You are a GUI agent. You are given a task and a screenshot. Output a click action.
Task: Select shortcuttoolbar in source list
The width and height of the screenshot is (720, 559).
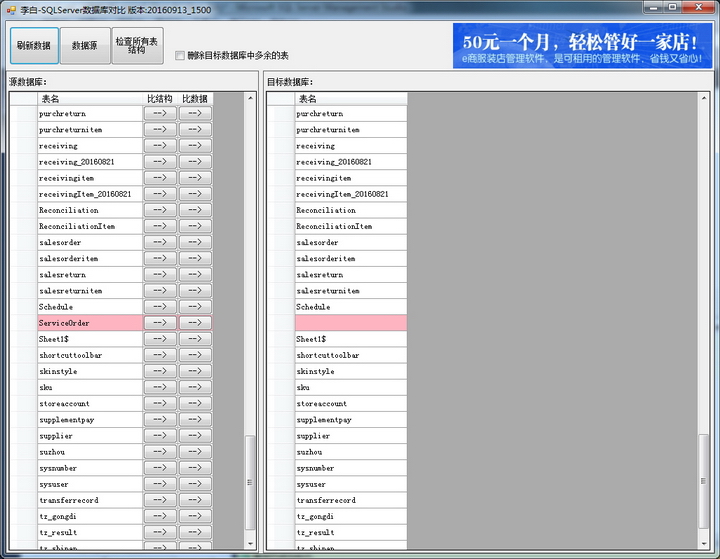pyautogui.click(x=90, y=355)
